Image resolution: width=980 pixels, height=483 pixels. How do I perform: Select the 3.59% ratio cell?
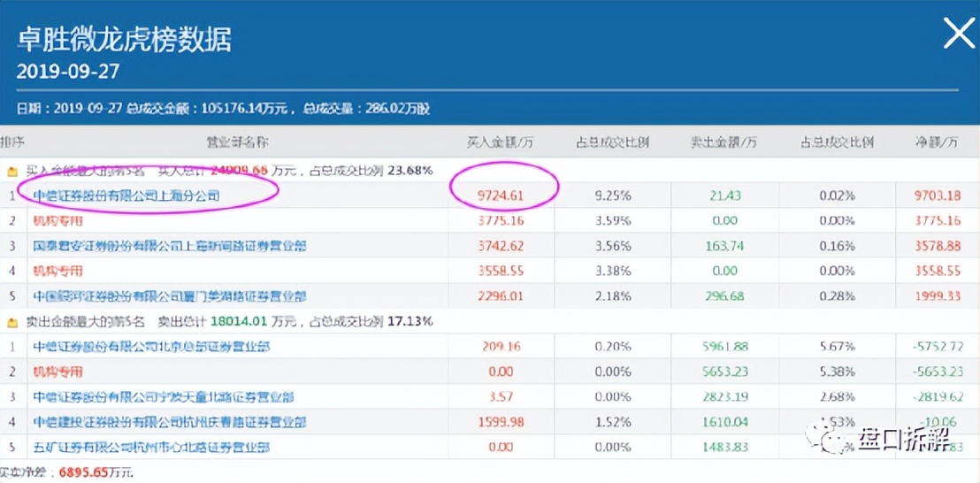[x=612, y=220]
